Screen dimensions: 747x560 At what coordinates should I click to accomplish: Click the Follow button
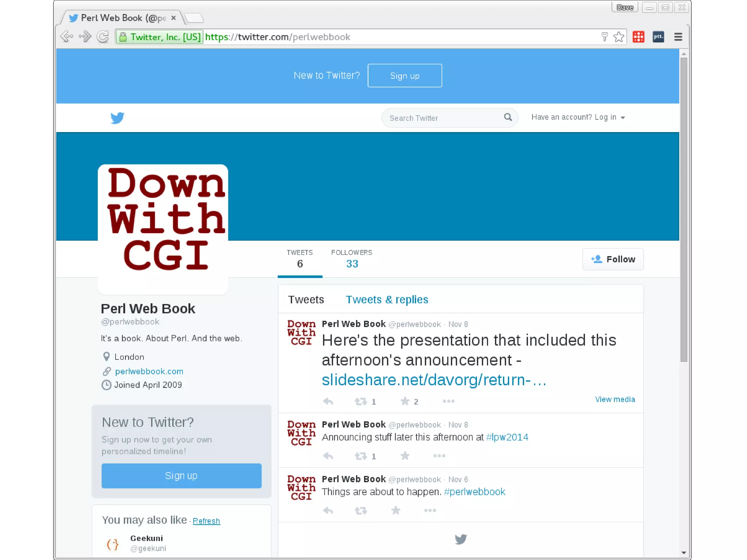pos(613,259)
